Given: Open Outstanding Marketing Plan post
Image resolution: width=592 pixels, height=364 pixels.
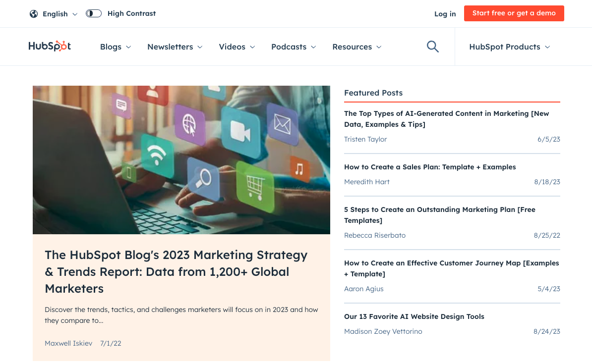Looking at the screenshot, I should 439,215.
